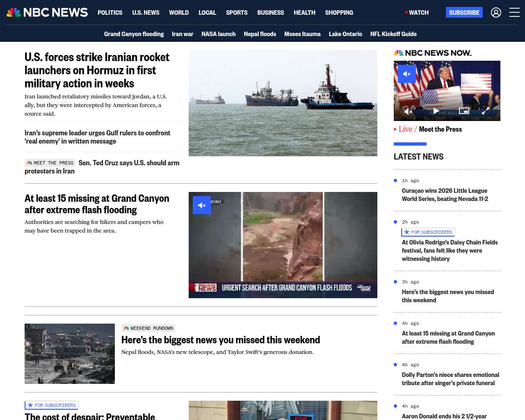Viewport: 525px width, 420px height.
Task: Open the Business section
Action: [x=270, y=13]
